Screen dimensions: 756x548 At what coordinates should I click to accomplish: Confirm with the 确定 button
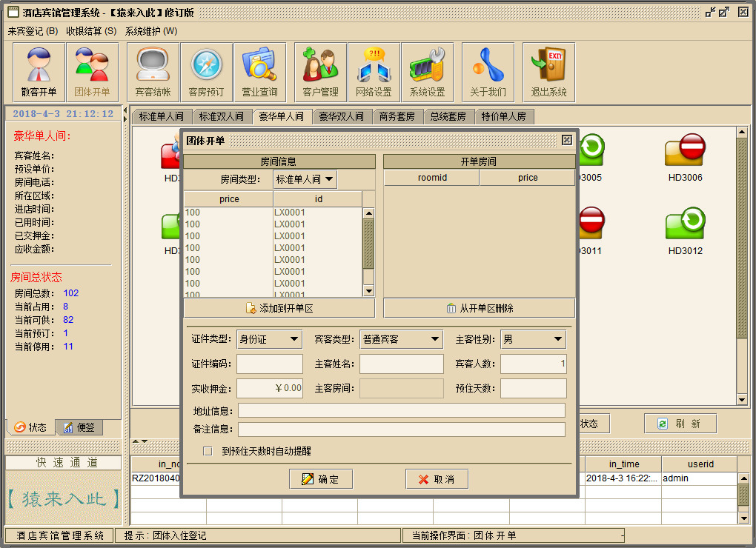click(x=321, y=479)
